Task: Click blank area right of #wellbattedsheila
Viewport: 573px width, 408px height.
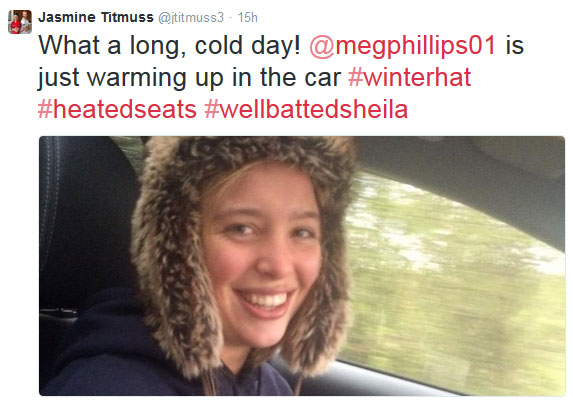Action: tap(486, 110)
